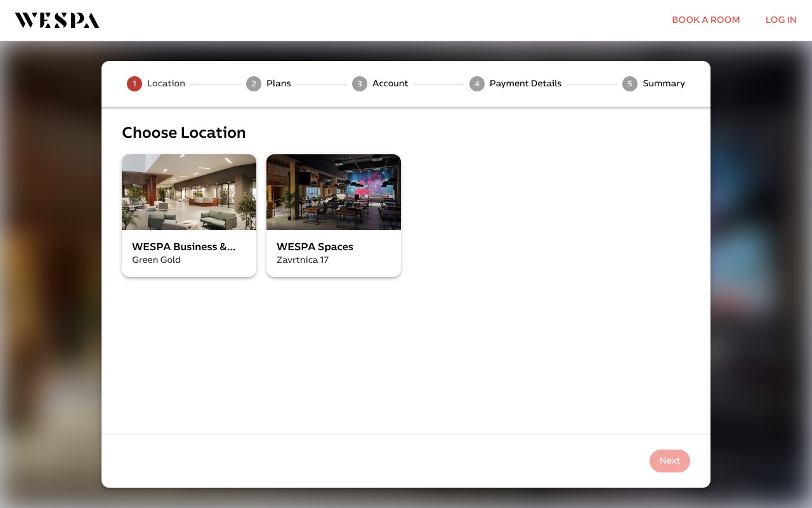Click the Zavrtnica 17 subtitle text

303,260
